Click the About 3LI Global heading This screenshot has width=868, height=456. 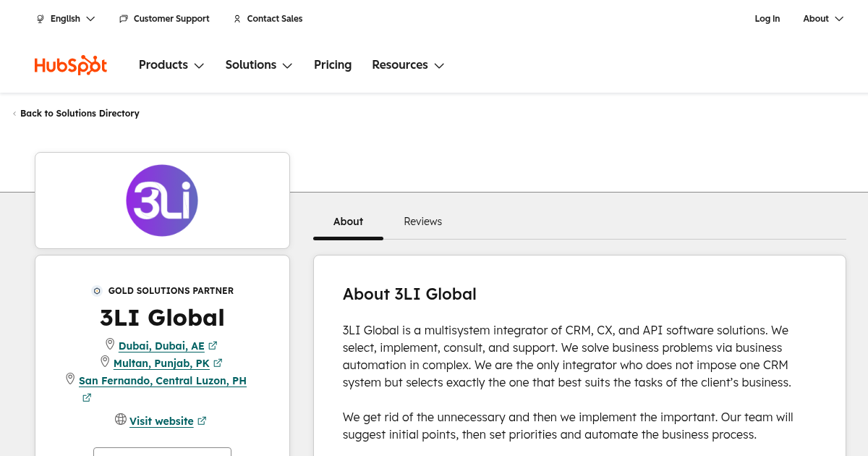click(409, 294)
